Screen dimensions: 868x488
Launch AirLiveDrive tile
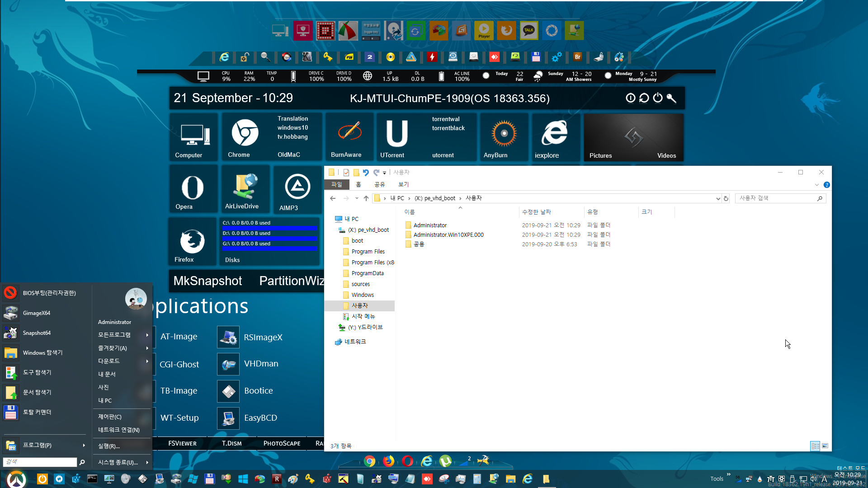(245, 189)
